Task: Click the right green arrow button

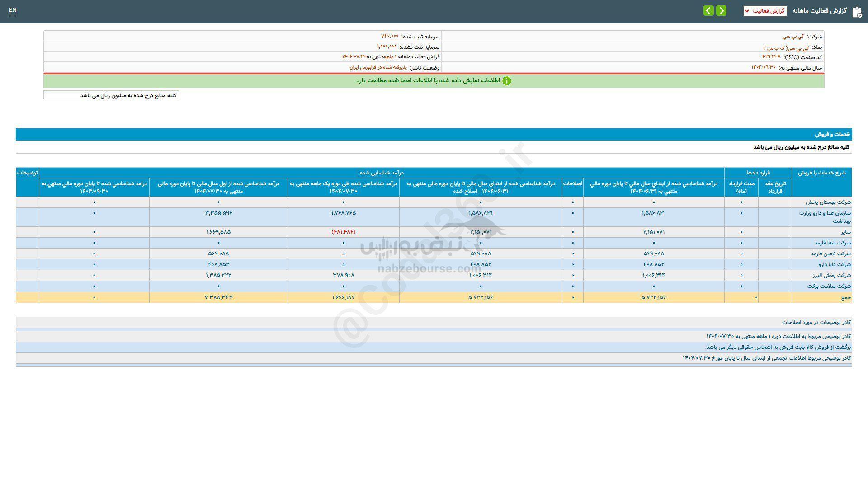Action: coord(721,10)
